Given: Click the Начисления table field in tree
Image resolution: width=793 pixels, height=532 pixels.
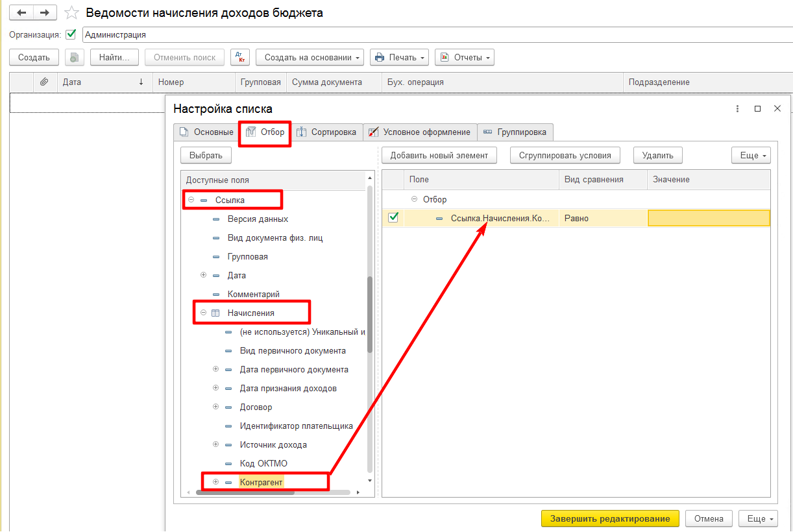Looking at the screenshot, I should tap(250, 313).
